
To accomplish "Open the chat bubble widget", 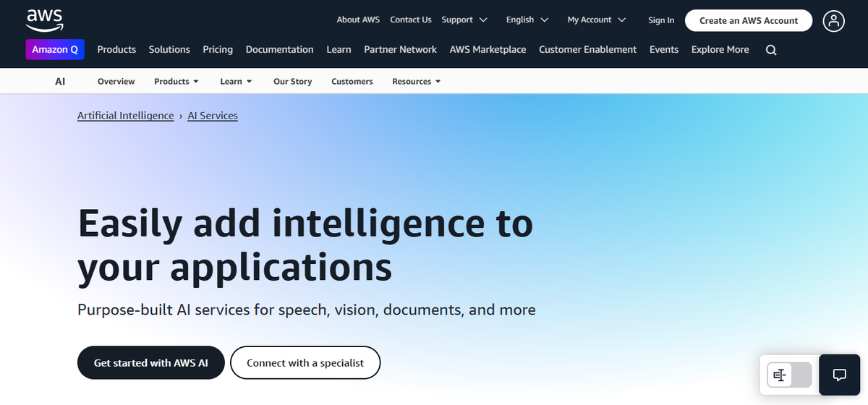I will [839, 375].
